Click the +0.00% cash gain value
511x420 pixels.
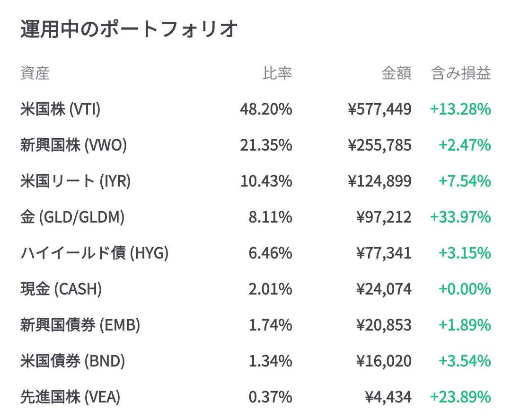(464, 289)
